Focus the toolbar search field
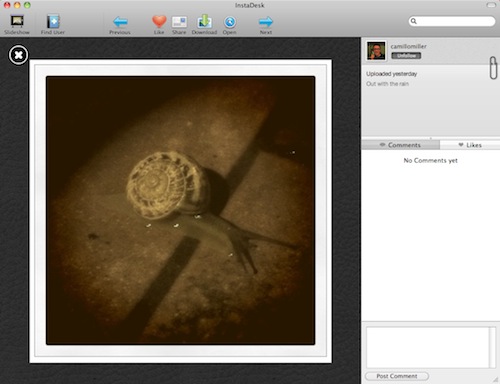Viewport: 500px width, 384px height. pyautogui.click(x=452, y=21)
